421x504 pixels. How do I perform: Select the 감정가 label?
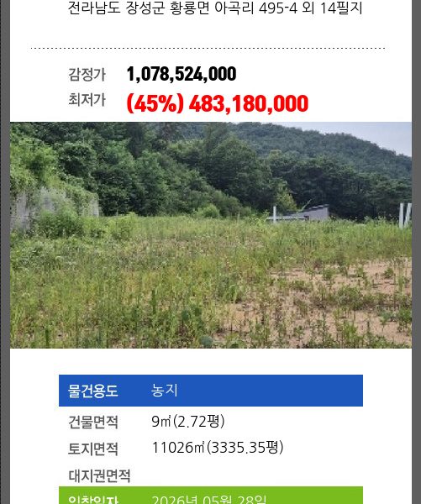pyautogui.click(x=87, y=74)
